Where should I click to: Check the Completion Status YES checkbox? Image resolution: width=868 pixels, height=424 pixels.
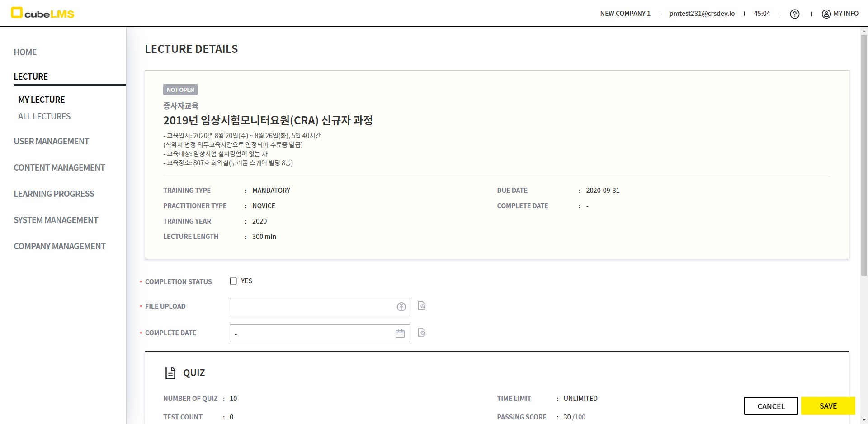click(x=233, y=281)
